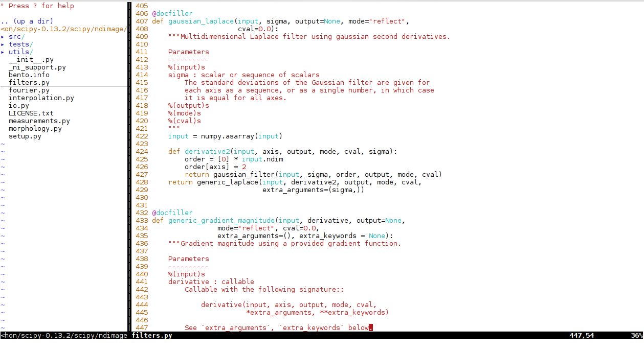Click the 'Press ? for help' hint
Screen dimensions: 644x353
(x=41, y=6)
